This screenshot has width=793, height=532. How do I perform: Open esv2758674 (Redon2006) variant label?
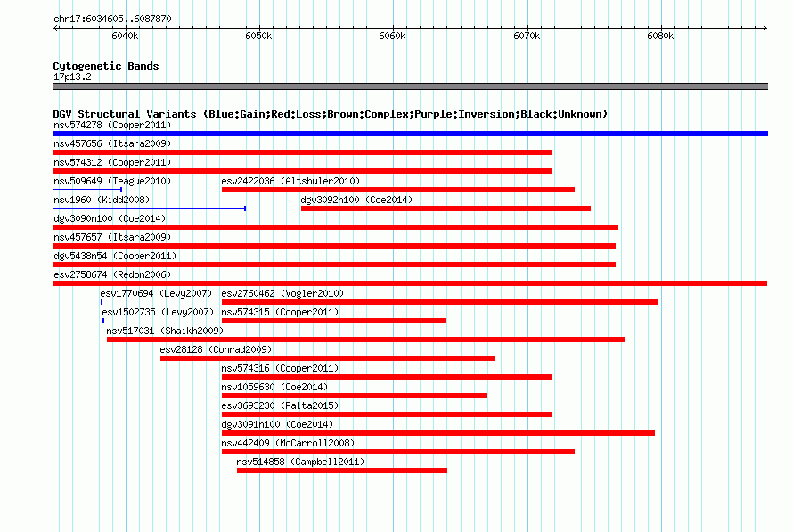(x=112, y=274)
